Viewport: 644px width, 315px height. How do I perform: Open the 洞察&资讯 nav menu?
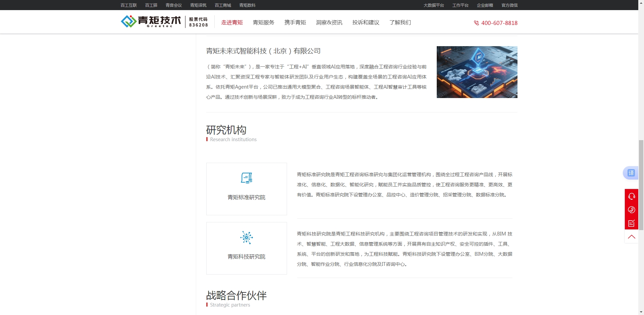point(329,23)
